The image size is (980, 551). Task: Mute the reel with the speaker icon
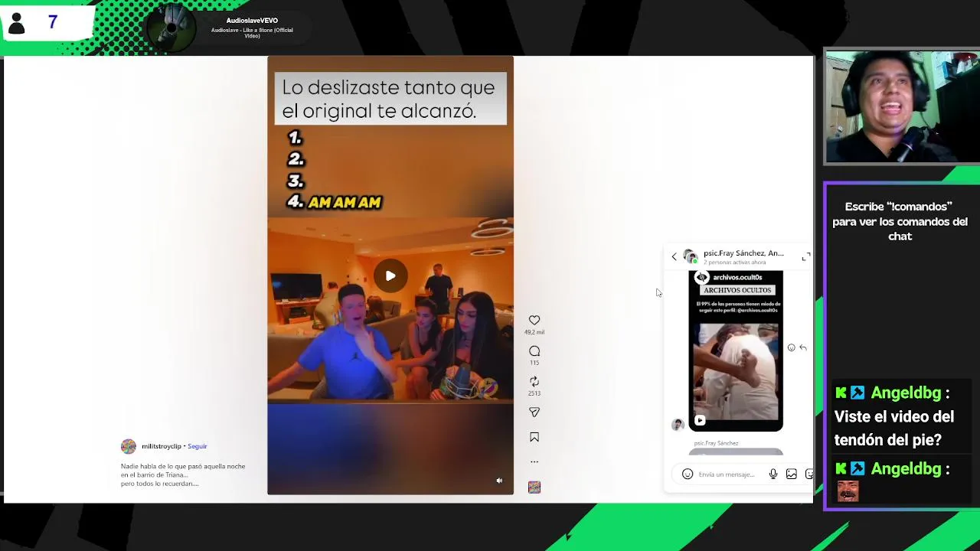click(x=499, y=481)
